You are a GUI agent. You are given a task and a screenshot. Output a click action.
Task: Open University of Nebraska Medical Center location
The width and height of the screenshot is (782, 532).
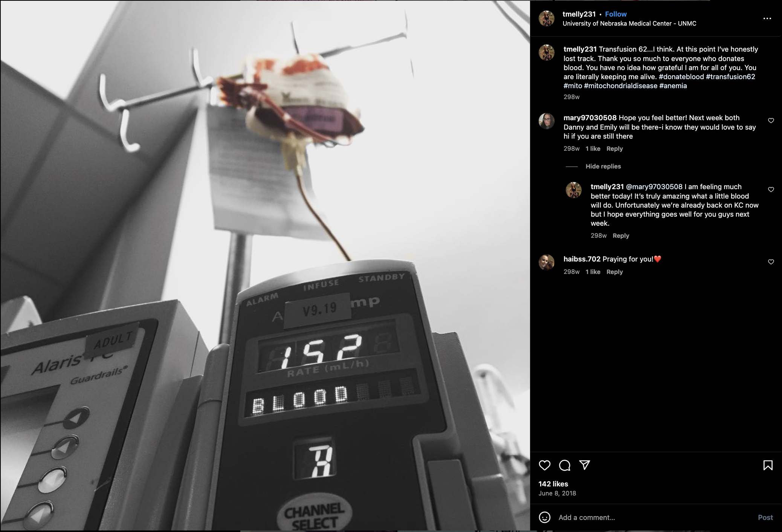pos(629,23)
